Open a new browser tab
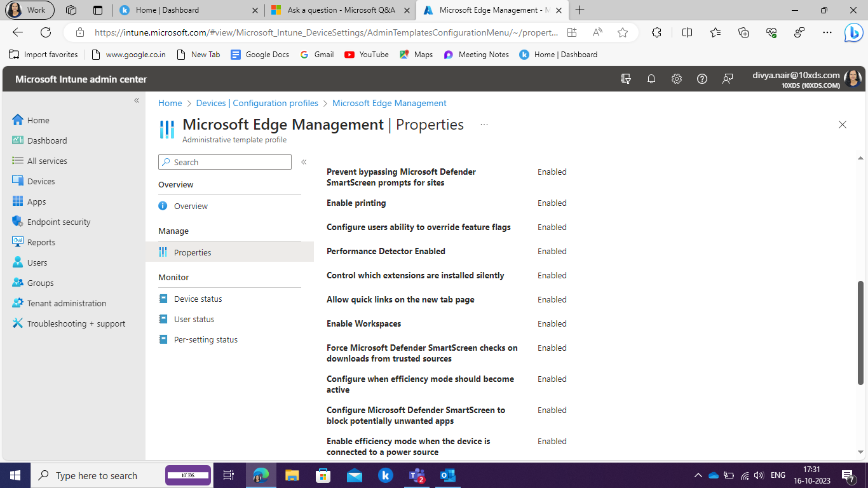 [x=580, y=10]
